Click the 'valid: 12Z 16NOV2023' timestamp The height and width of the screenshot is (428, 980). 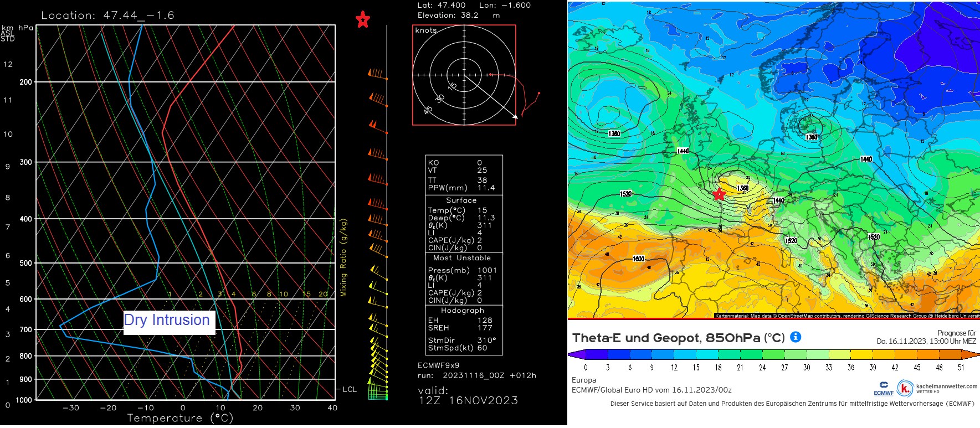pyautogui.click(x=468, y=396)
